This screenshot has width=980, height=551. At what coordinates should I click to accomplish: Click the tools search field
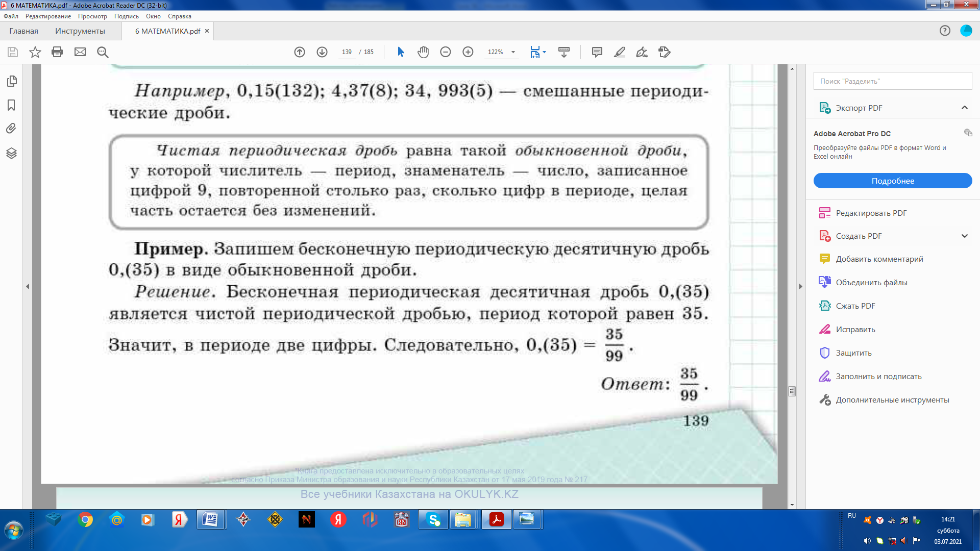(893, 81)
